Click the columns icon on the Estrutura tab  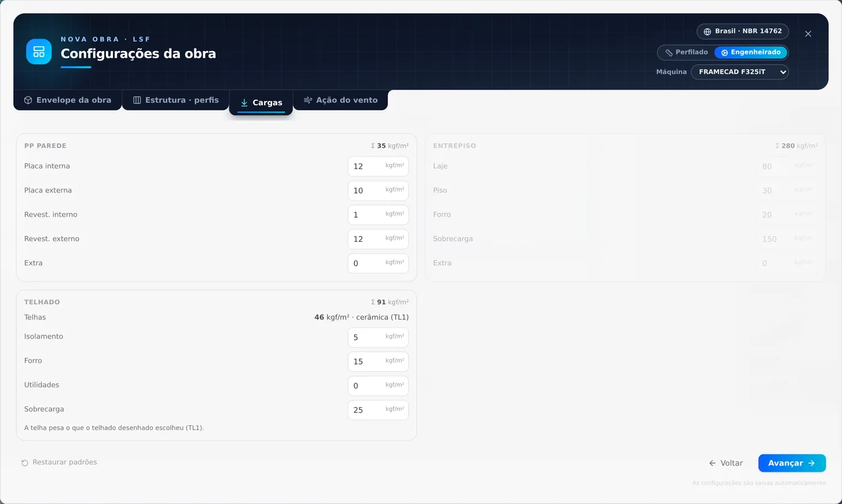click(137, 100)
